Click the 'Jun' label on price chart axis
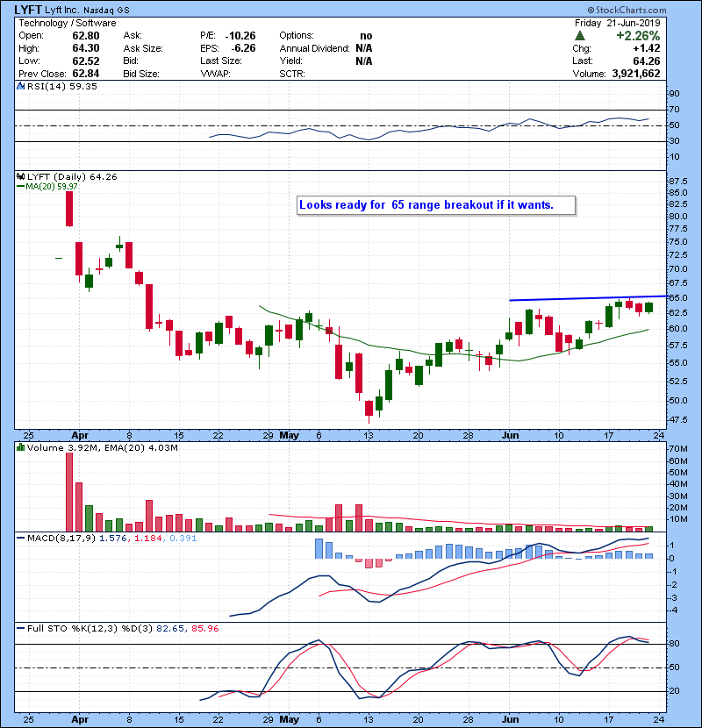 click(x=510, y=436)
